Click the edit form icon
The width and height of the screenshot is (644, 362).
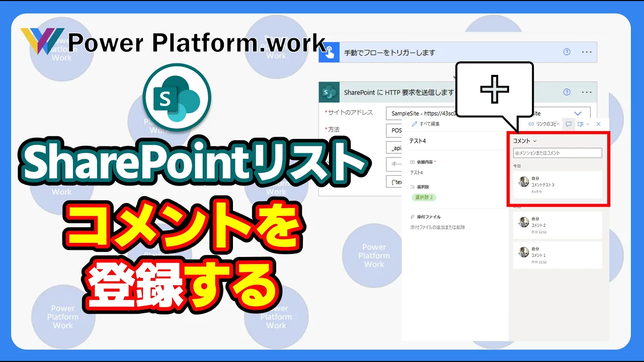(x=581, y=124)
